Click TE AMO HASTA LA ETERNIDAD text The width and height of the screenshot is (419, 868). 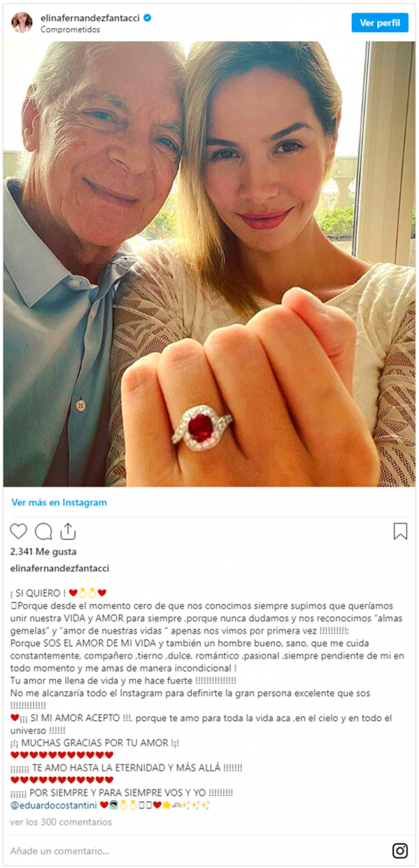pos(126,768)
